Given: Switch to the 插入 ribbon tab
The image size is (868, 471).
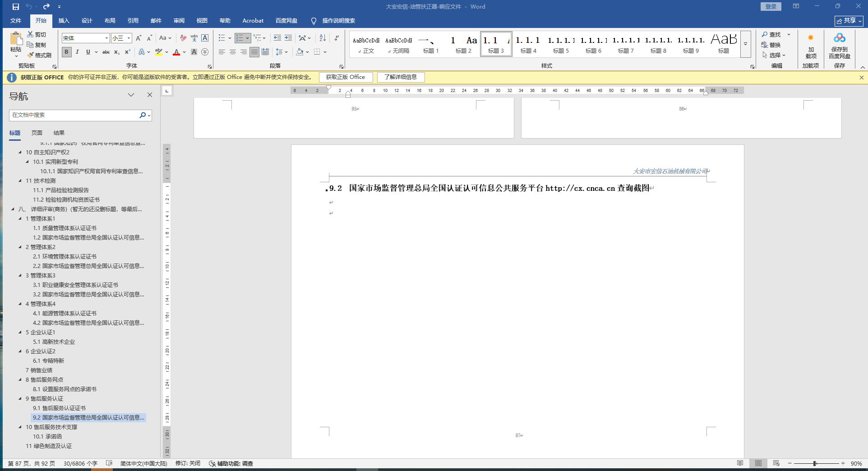Looking at the screenshot, I should pyautogui.click(x=64, y=21).
